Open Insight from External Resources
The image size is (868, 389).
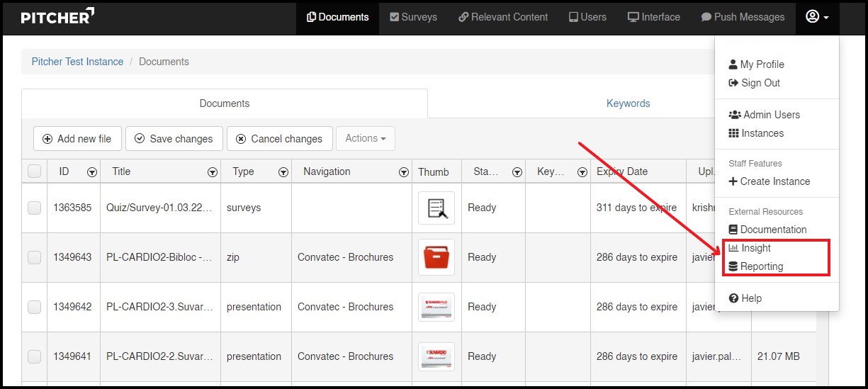pyautogui.click(x=755, y=248)
